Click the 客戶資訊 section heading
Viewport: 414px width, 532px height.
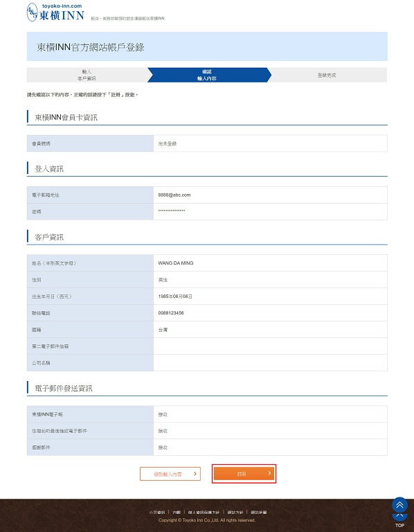pos(49,237)
